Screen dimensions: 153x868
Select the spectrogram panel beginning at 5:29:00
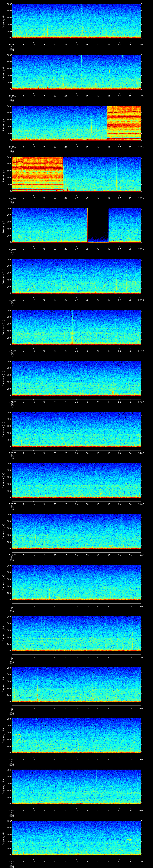tap(76, 786)
